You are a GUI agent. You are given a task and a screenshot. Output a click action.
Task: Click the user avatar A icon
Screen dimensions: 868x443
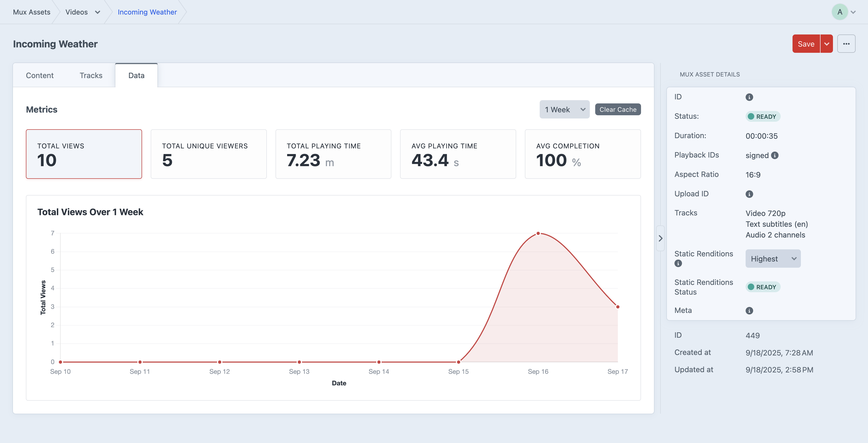pyautogui.click(x=839, y=12)
